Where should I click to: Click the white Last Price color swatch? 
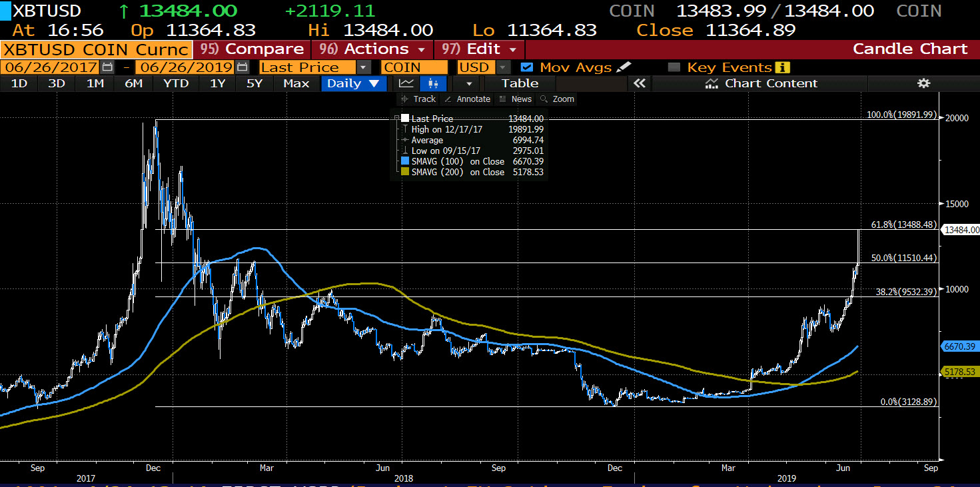405,119
